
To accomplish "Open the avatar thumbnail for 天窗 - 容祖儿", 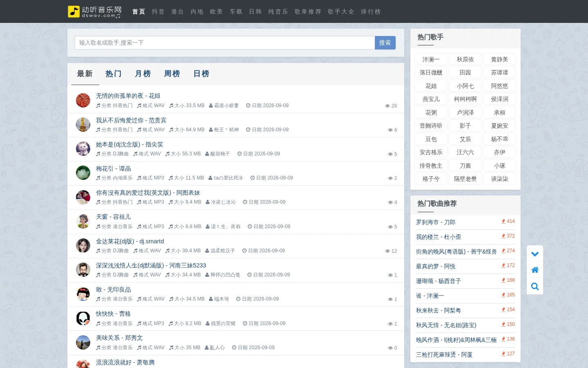I will click(x=83, y=221).
